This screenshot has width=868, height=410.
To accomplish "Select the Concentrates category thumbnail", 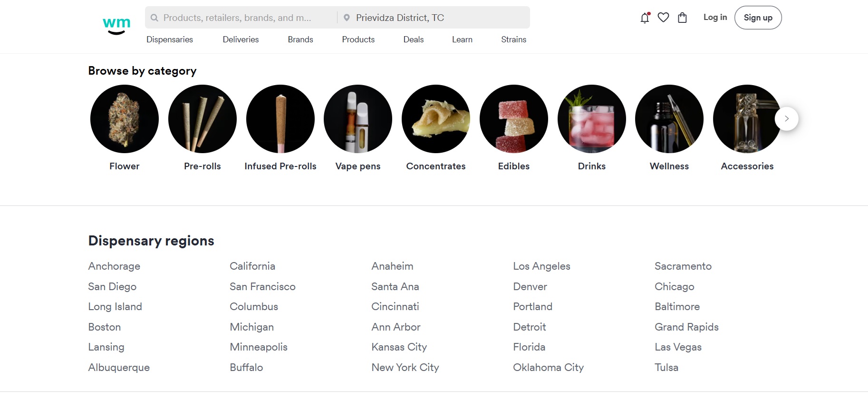I will pyautogui.click(x=435, y=118).
